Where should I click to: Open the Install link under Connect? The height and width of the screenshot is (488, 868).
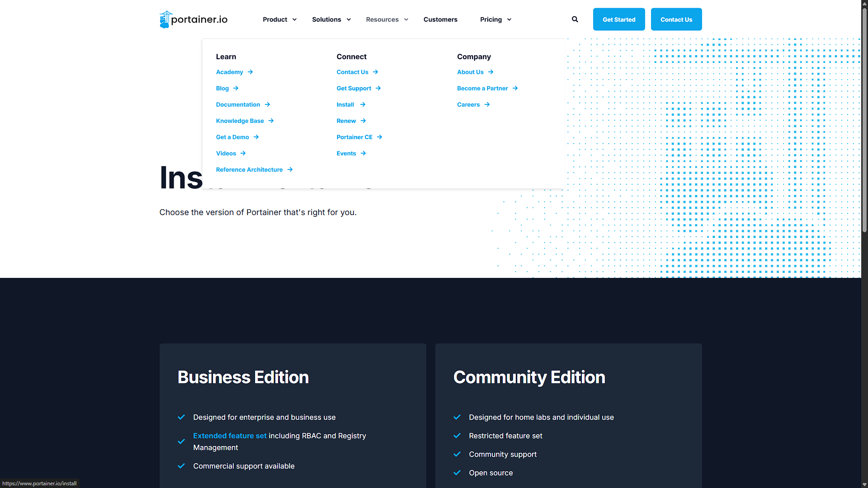(345, 104)
